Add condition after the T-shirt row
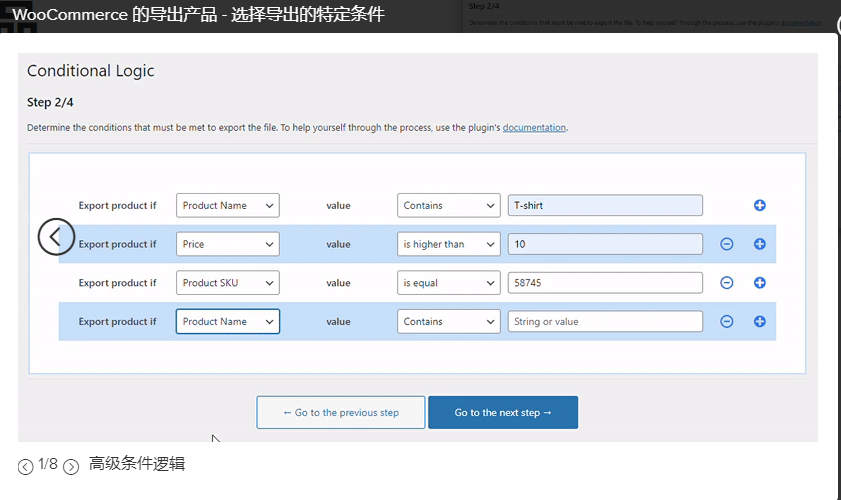The height and width of the screenshot is (500, 841). (x=759, y=205)
